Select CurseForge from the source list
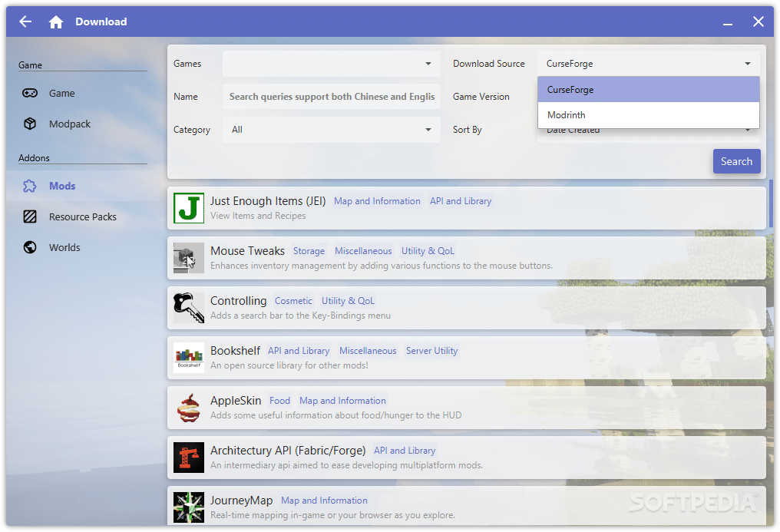The image size is (780, 532). [x=648, y=90]
